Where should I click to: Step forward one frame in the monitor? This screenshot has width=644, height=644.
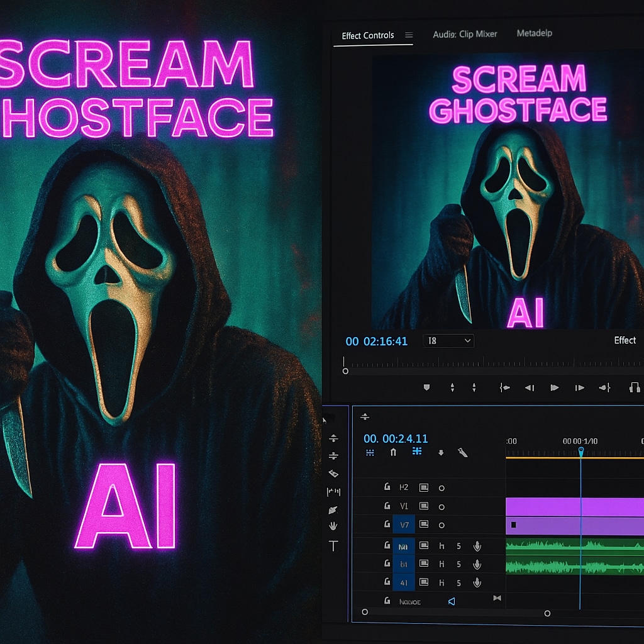(x=579, y=387)
